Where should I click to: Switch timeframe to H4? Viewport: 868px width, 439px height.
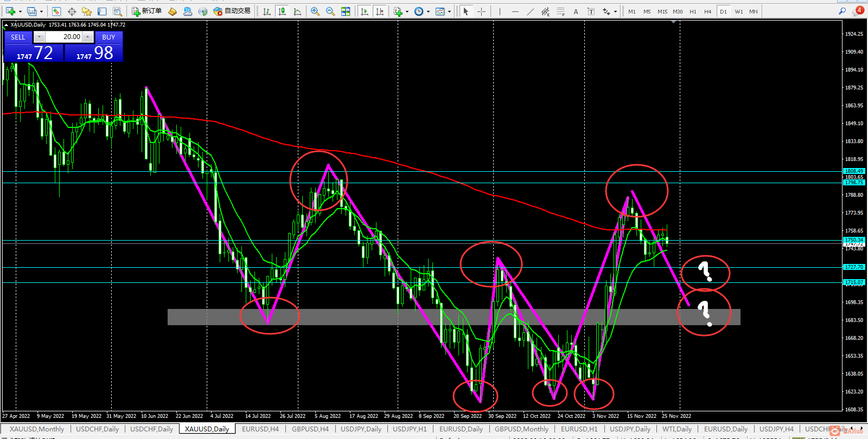pyautogui.click(x=708, y=11)
